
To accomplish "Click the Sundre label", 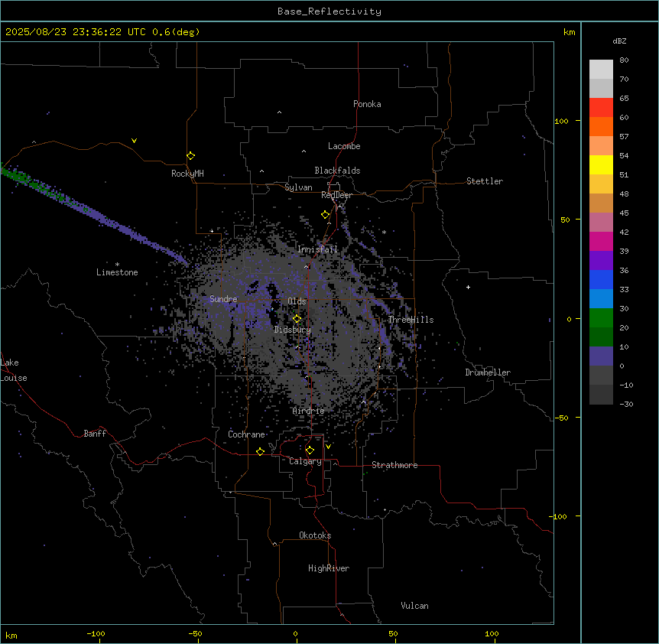I will click(223, 299).
